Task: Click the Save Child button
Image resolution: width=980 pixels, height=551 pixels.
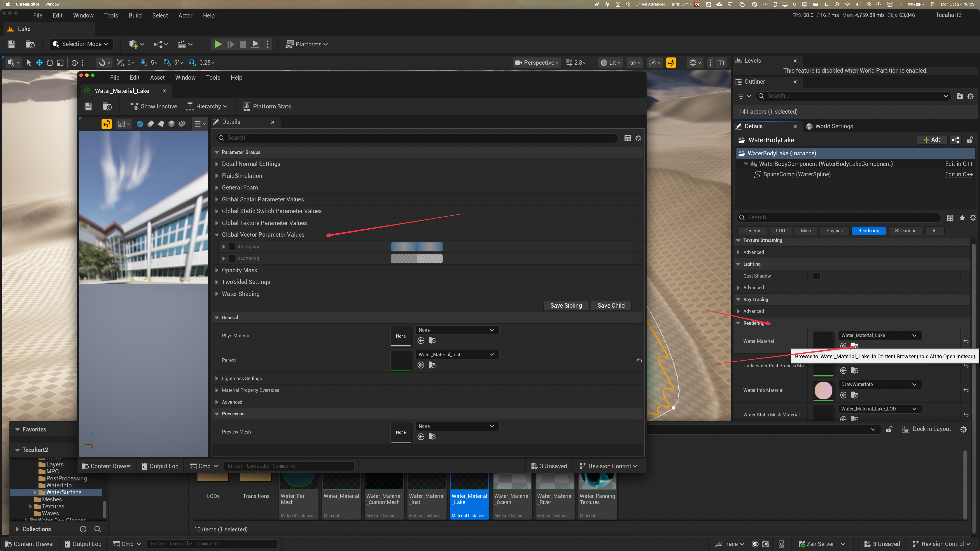Action: click(x=611, y=306)
